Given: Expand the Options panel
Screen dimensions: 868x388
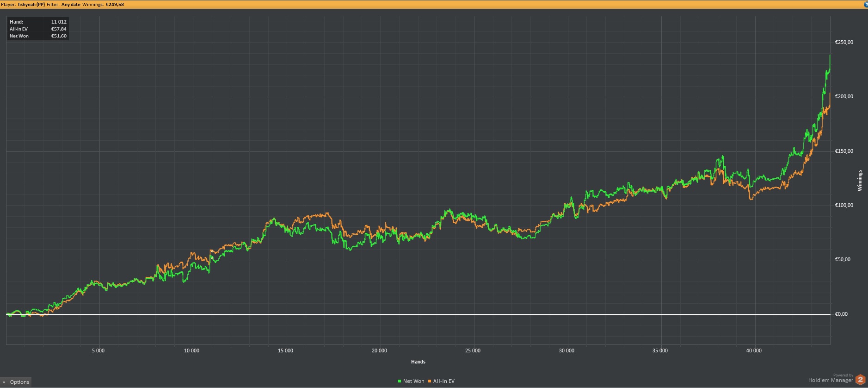Looking at the screenshot, I should pyautogui.click(x=16, y=382).
